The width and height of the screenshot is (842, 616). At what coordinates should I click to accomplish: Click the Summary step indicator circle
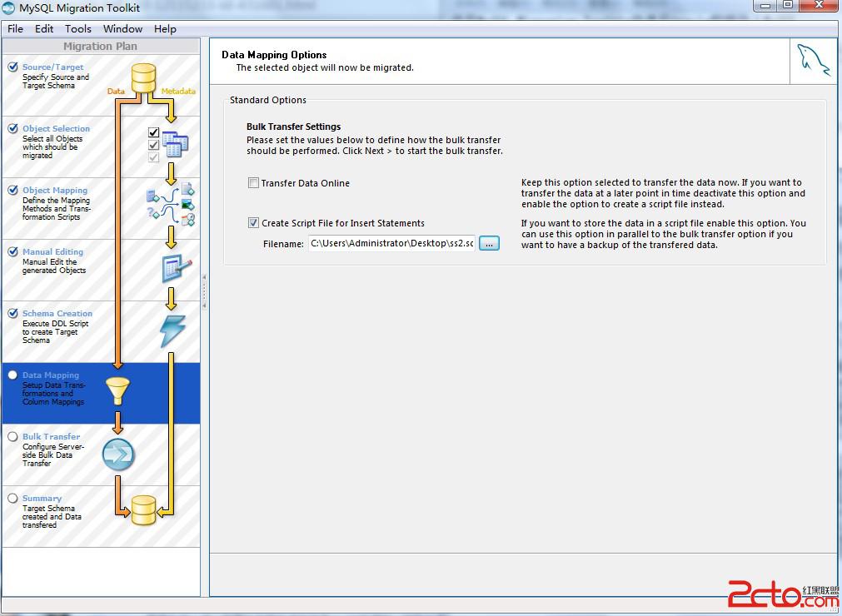[12, 499]
